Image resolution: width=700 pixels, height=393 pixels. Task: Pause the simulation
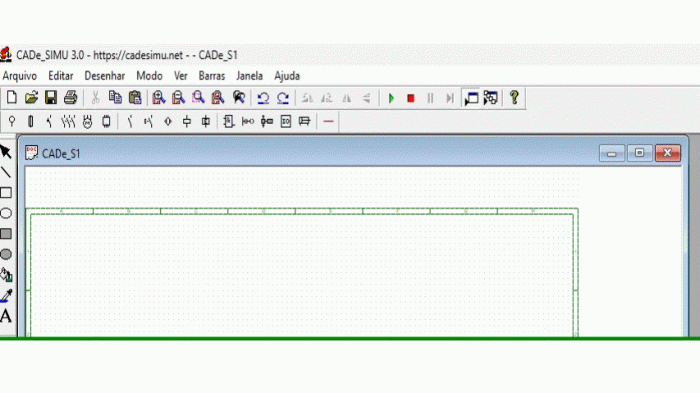[430, 98]
